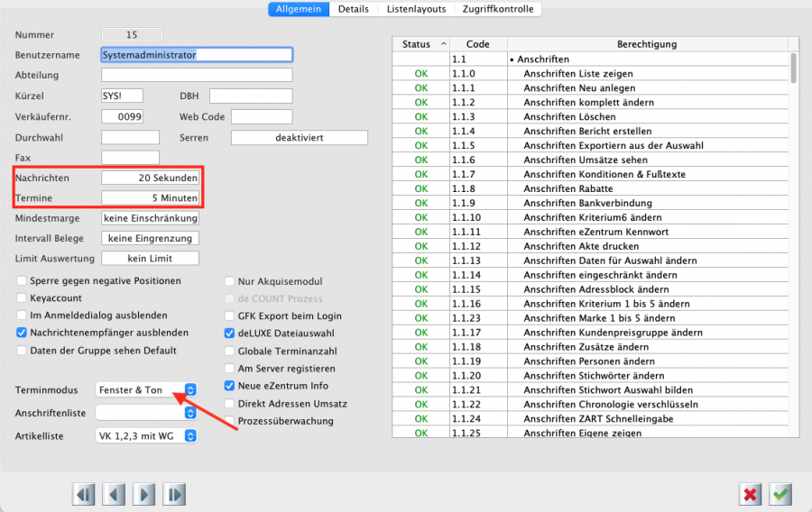Open the Zugriffkontrolle tab

click(x=498, y=9)
